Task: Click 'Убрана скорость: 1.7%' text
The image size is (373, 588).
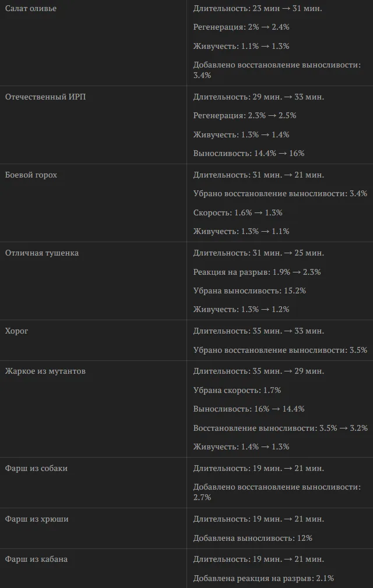Action: (x=237, y=391)
